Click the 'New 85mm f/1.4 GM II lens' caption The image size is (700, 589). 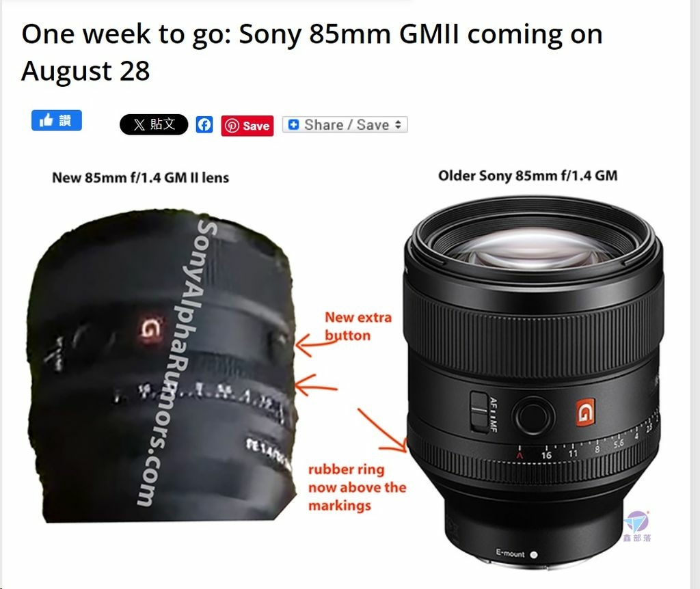(x=141, y=178)
